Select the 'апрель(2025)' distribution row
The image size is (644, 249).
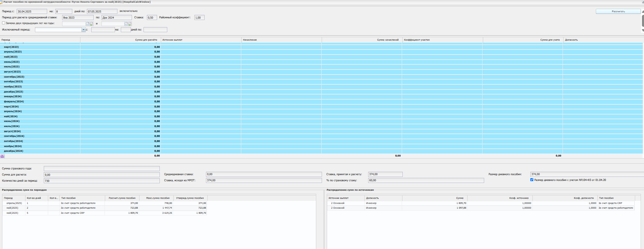coord(105,203)
